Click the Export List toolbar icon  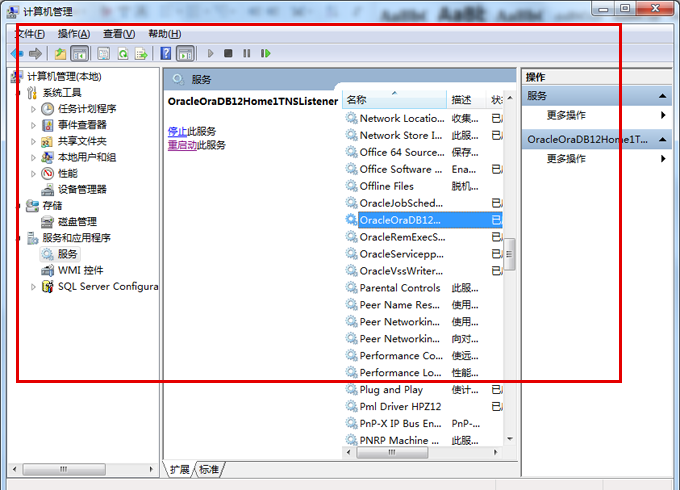(x=142, y=53)
